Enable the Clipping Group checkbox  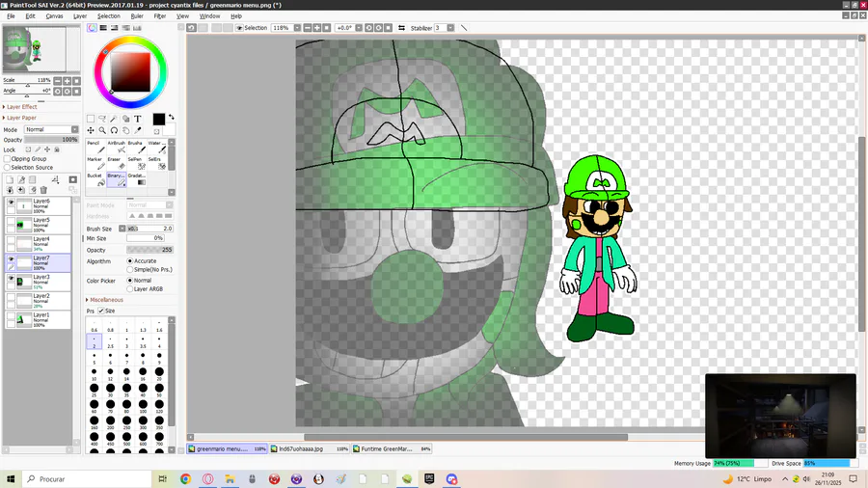tap(7, 159)
